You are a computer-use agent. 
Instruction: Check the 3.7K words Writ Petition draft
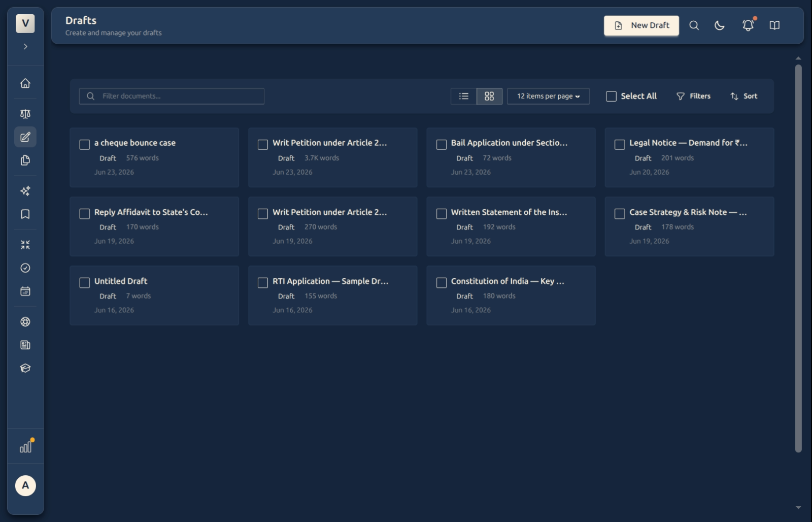point(263,145)
